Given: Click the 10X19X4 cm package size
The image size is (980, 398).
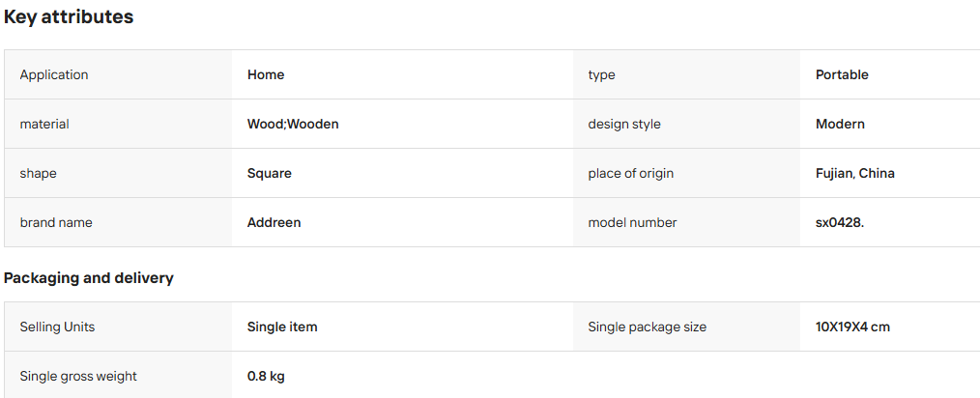Looking at the screenshot, I should point(852,327).
